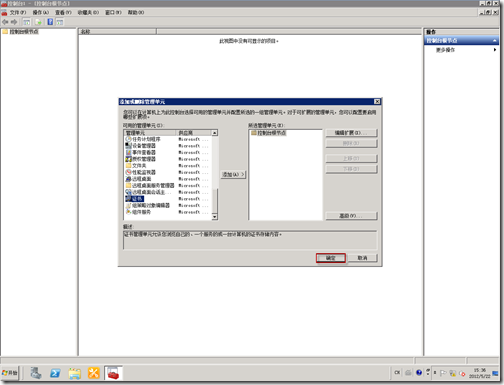Open the 文件 (File) menu
504x385 pixels.
point(17,12)
